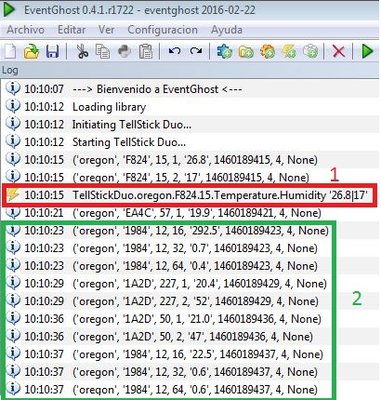
Task: Select 10:10:37 entry with 64, '0.6'
Action: 190,389
